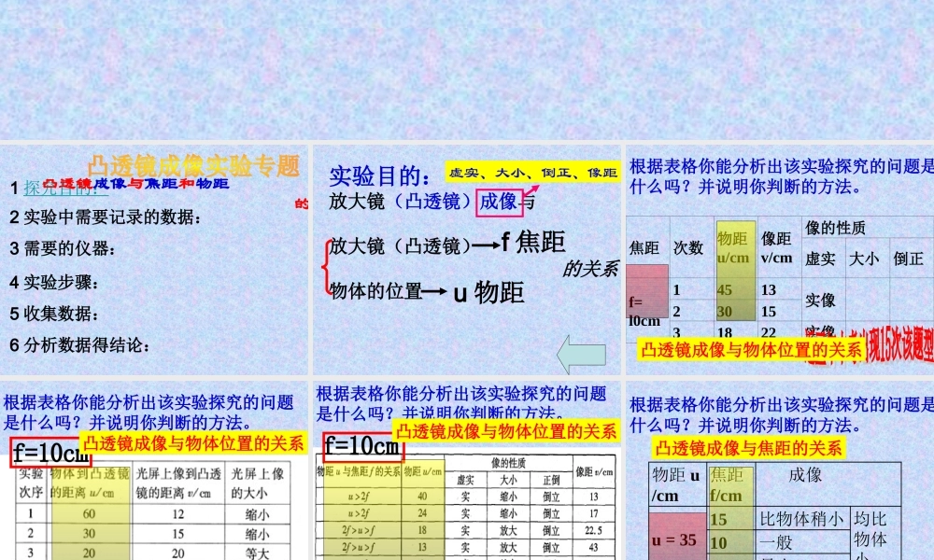Click the 像距 v/cm column header
The image size is (934, 560).
coord(777,248)
